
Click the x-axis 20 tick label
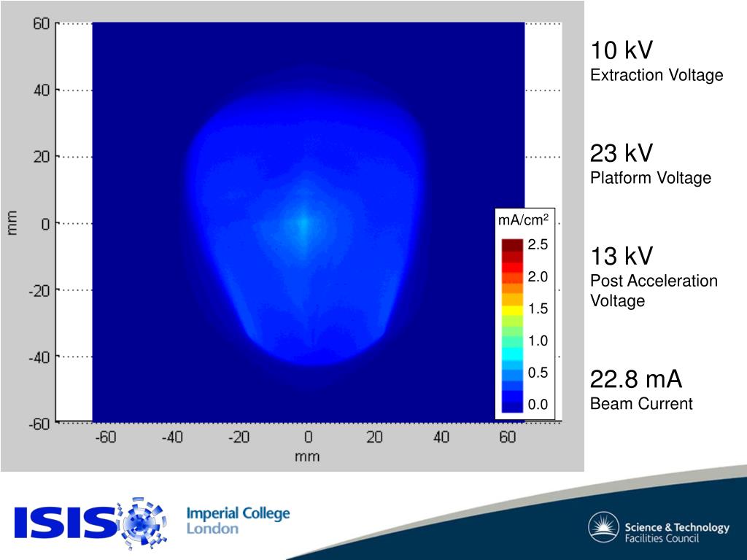374,437
